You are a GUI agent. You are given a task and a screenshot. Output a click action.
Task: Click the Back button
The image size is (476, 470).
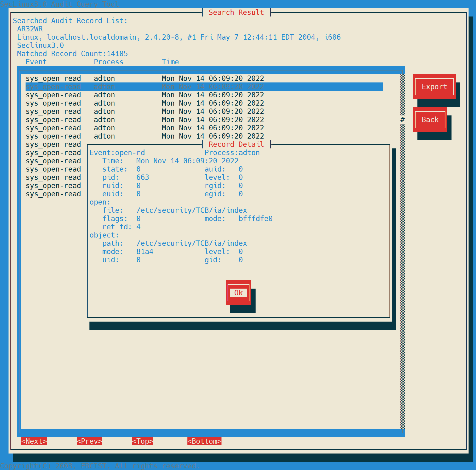430,120
